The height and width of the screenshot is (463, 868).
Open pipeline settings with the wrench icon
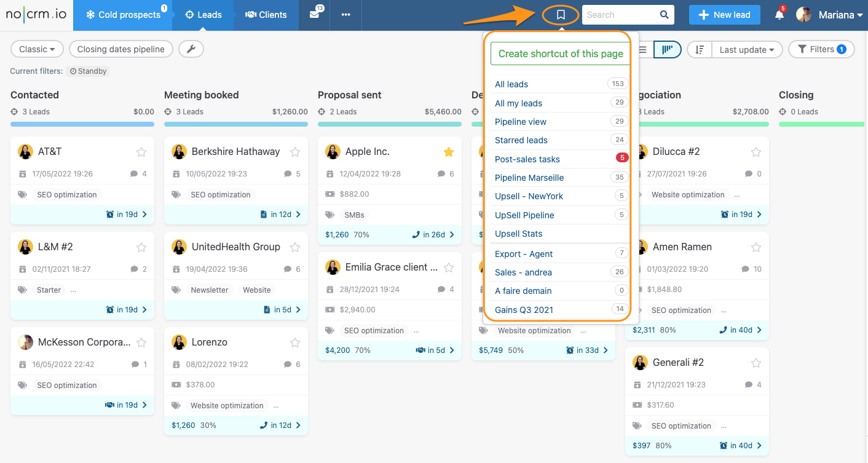[191, 49]
